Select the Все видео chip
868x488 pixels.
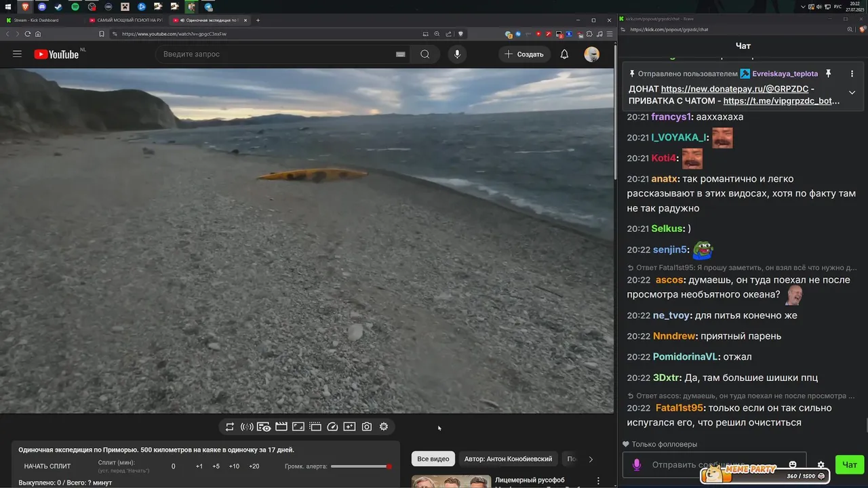click(x=433, y=459)
